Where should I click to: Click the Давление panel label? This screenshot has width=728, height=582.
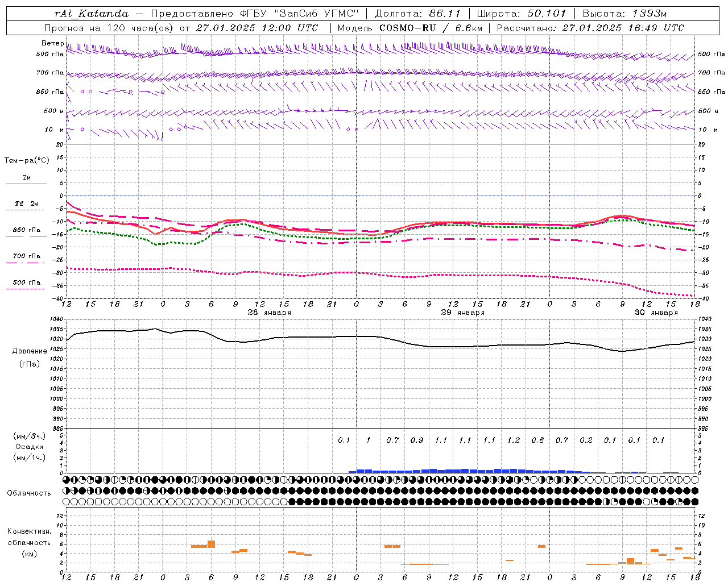[x=30, y=351]
